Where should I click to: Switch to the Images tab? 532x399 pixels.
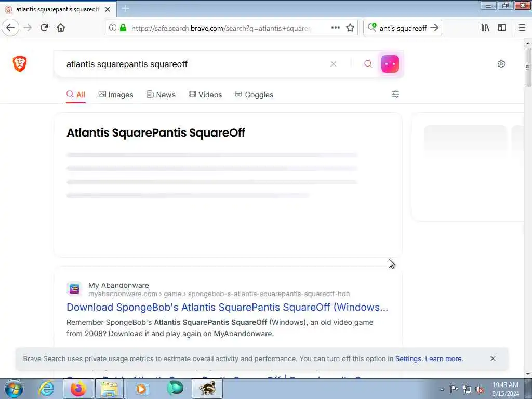click(116, 95)
